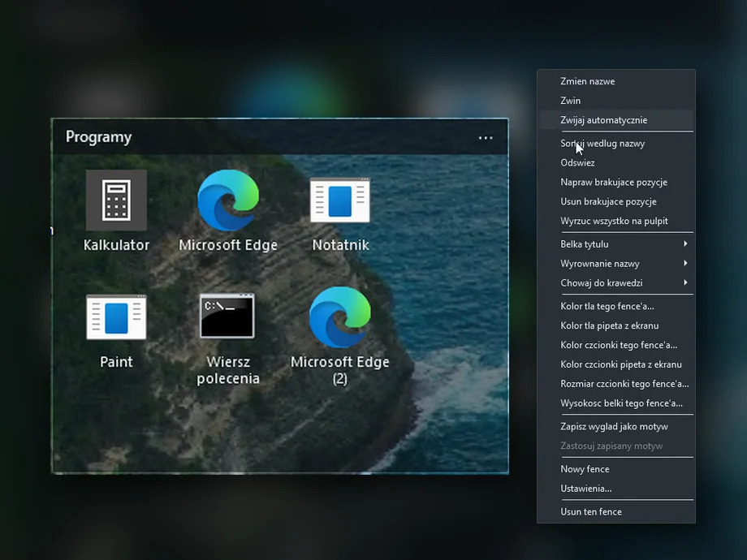Select the Odswiez menu entry
Screen dimensions: 747x560
(616, 163)
